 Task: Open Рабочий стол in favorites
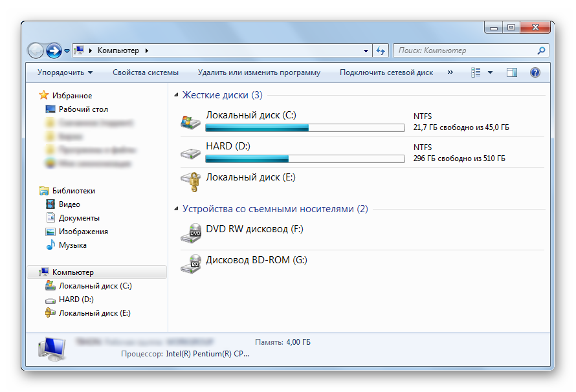(83, 109)
